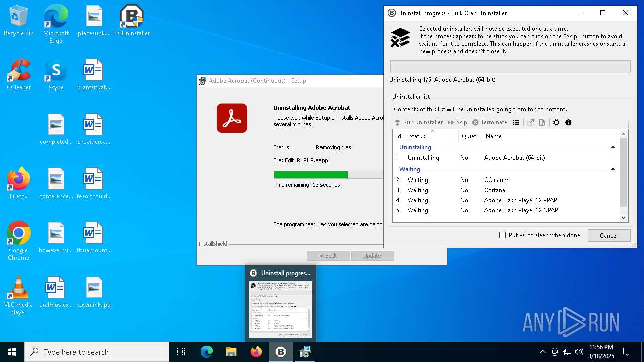Click the taskbar search box
This screenshot has height=362, width=644.
tap(97, 352)
